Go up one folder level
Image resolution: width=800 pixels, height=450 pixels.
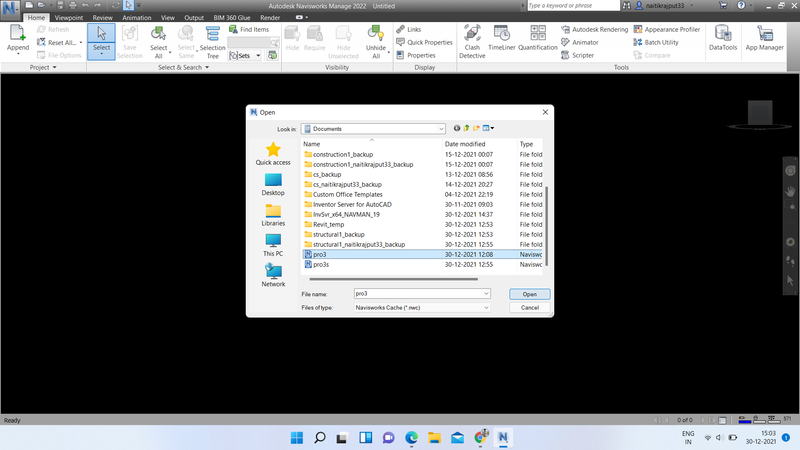(x=466, y=128)
